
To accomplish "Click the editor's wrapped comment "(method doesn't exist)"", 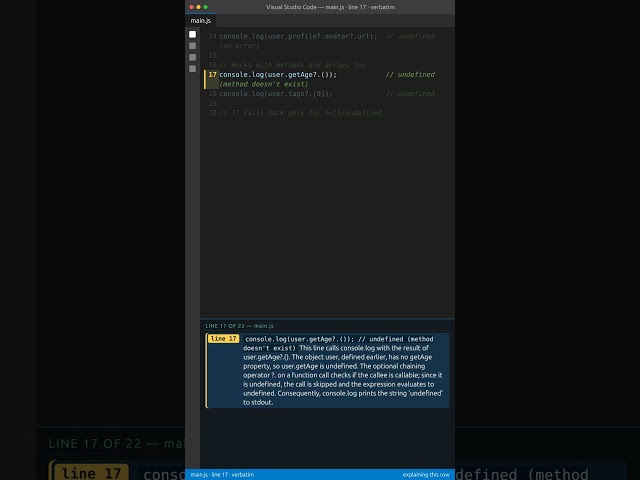I will (x=264, y=84).
